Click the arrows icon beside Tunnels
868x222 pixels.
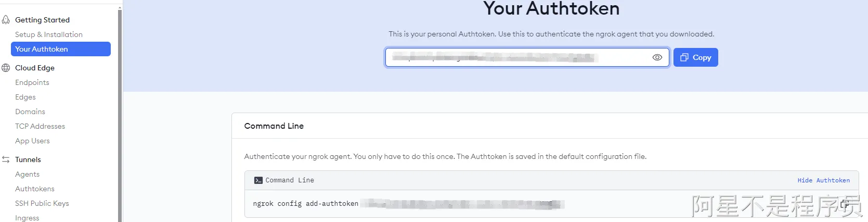[6, 159]
